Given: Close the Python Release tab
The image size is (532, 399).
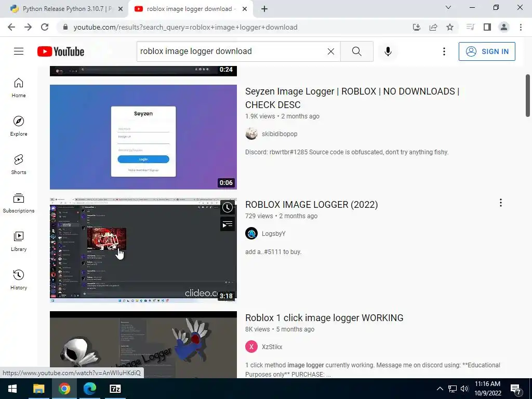Looking at the screenshot, I should [121, 9].
